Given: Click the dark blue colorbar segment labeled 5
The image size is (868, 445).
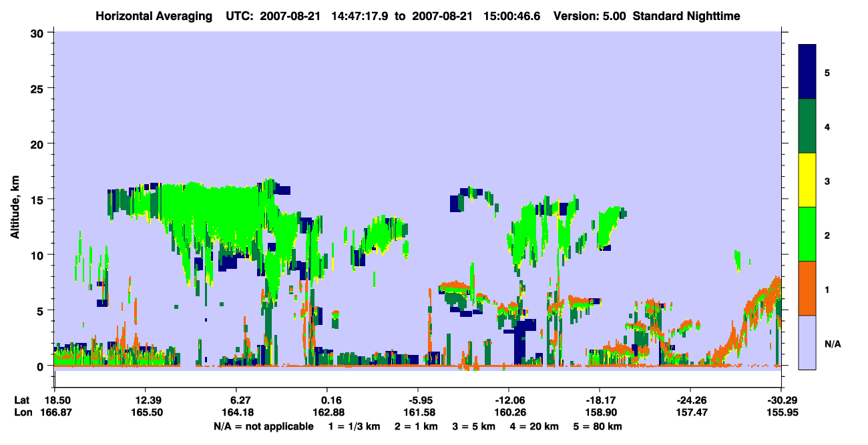Looking at the screenshot, I should pyautogui.click(x=808, y=72).
